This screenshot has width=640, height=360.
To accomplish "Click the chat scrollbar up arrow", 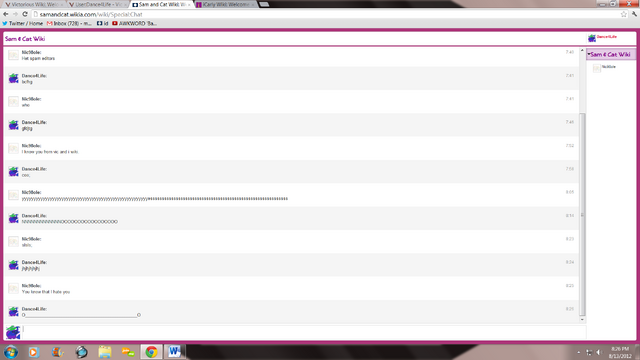I will (x=582, y=50).
